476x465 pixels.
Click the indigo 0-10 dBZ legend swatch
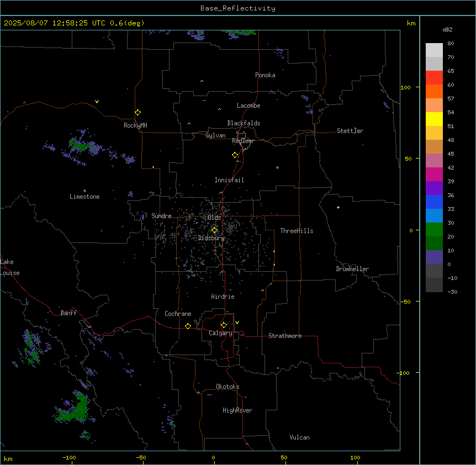tap(434, 257)
